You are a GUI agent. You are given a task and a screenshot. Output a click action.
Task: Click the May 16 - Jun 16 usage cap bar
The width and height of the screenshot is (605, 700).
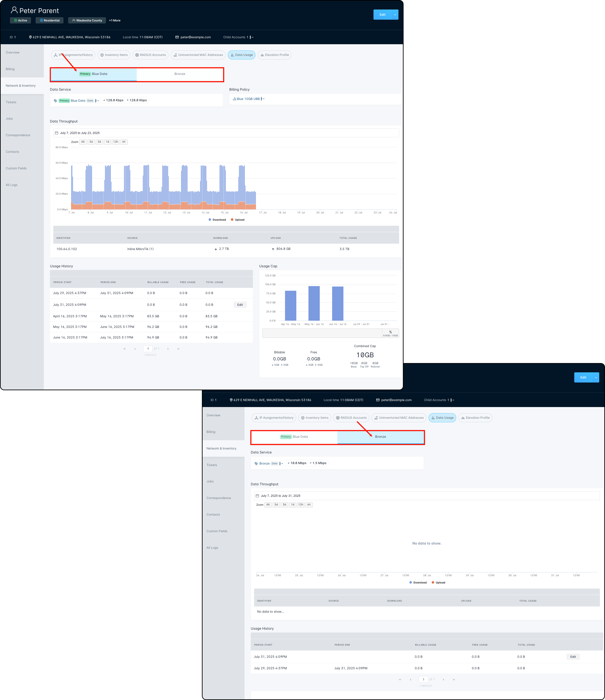[314, 303]
